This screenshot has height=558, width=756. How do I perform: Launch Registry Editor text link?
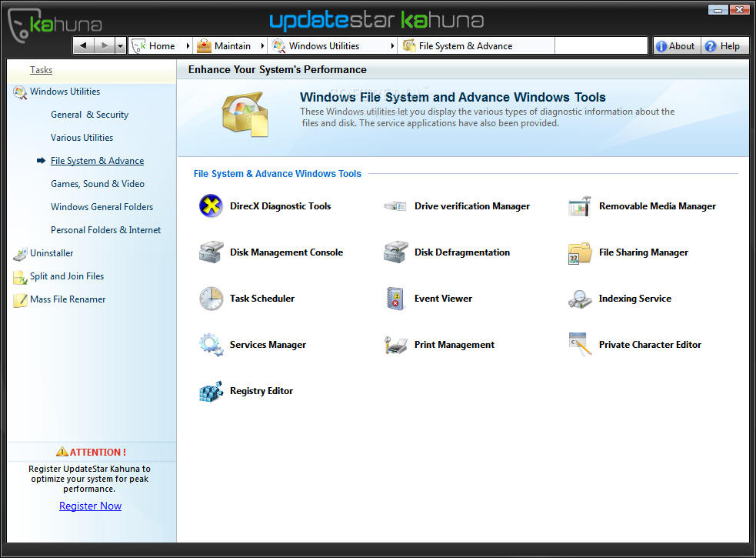[261, 391]
